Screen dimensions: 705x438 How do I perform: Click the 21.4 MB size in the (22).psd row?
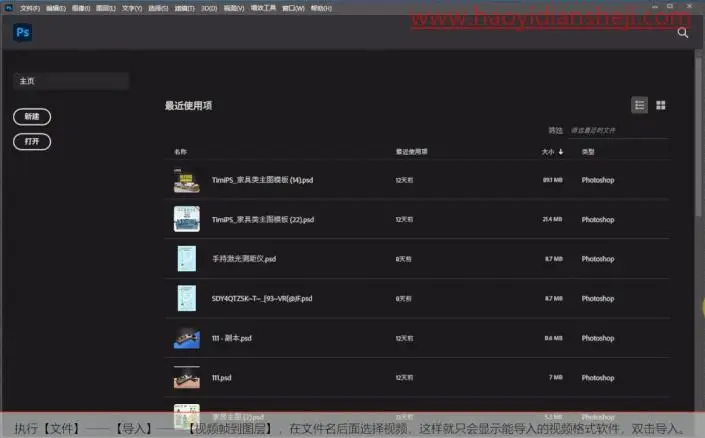coord(553,219)
